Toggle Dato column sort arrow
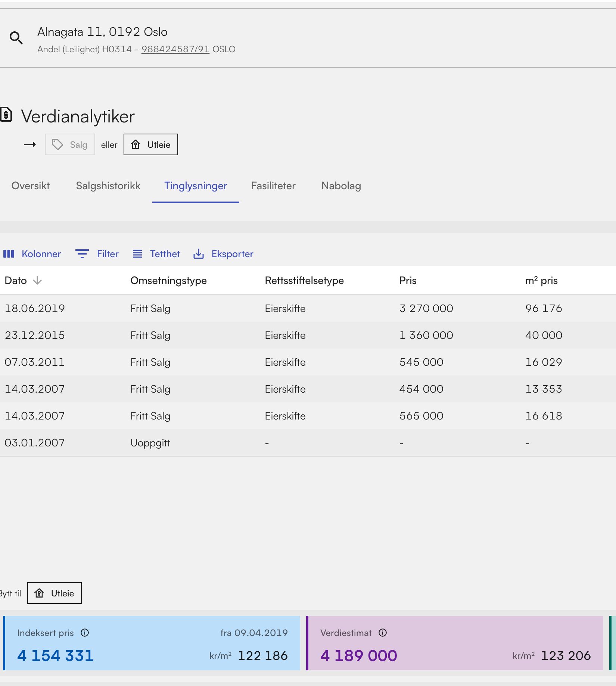 pos(37,281)
